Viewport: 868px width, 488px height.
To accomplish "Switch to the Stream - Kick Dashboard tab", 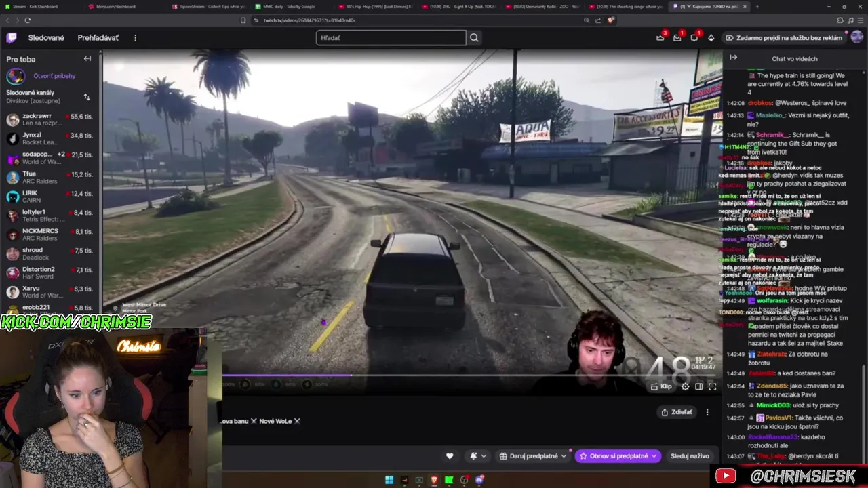I will pos(41,7).
